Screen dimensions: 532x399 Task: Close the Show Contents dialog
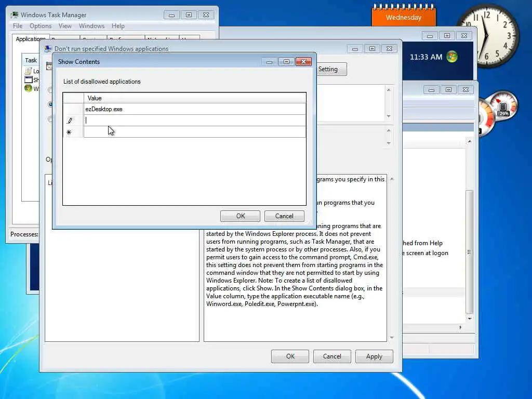[303, 62]
